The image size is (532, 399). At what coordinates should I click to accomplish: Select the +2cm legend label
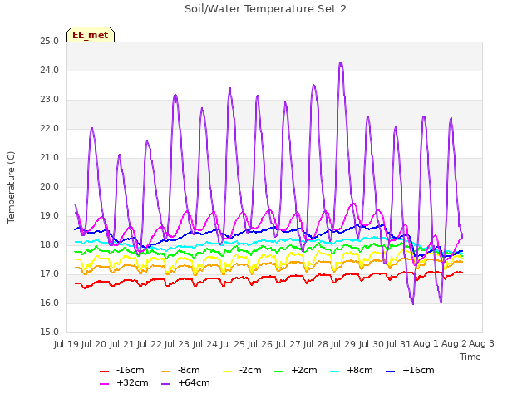[304, 370]
